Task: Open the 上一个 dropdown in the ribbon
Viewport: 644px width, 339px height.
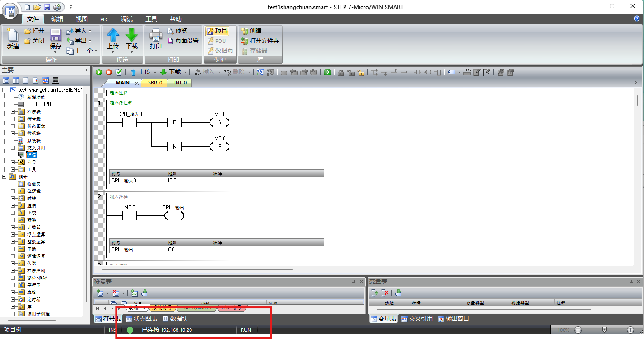Action: click(96, 51)
